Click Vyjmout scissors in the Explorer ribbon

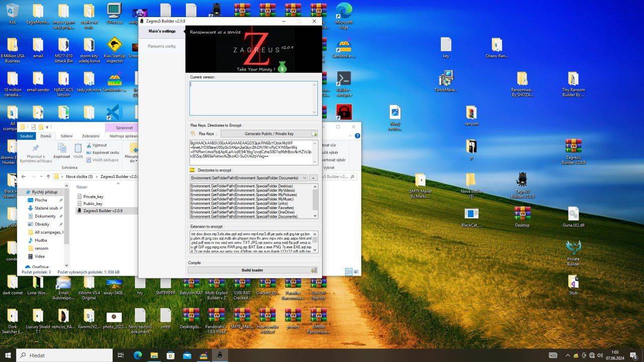[x=96, y=145]
